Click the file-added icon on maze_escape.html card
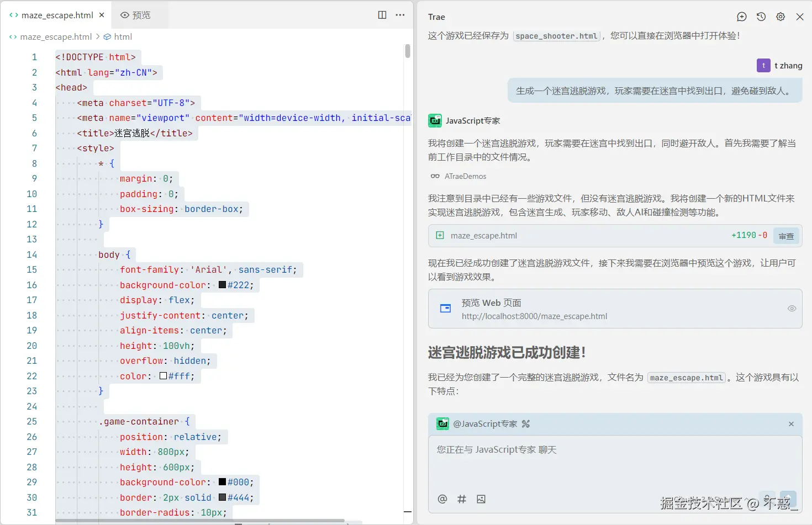812x525 pixels. [x=440, y=235]
